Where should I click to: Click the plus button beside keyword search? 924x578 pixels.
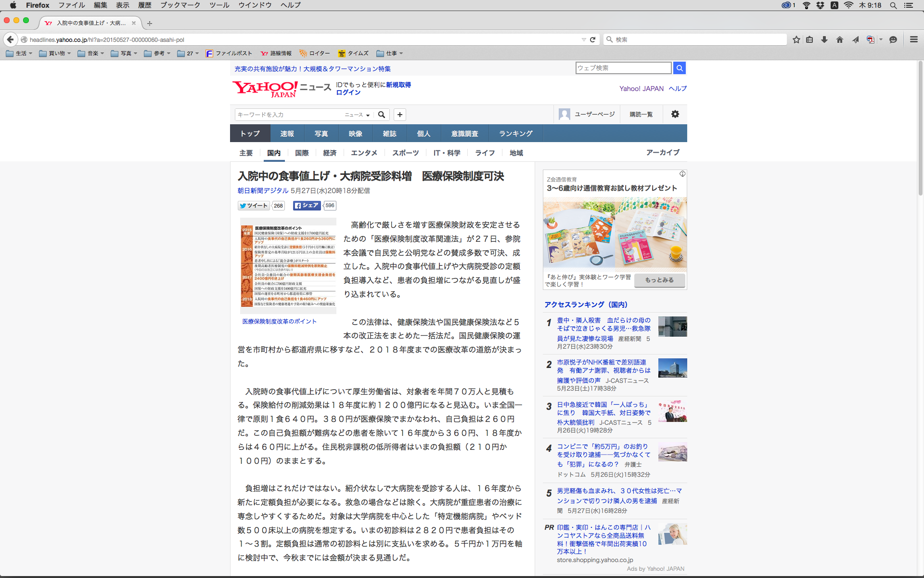pyautogui.click(x=400, y=115)
